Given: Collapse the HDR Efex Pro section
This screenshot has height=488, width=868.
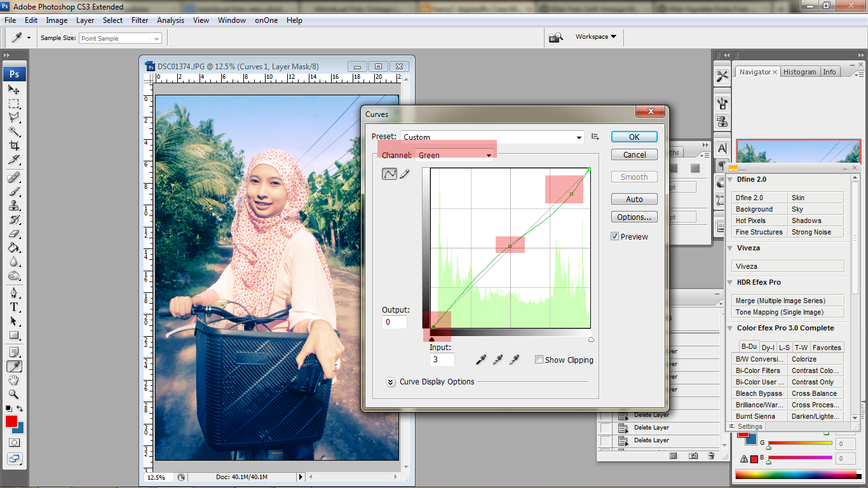Looking at the screenshot, I should [x=731, y=283].
